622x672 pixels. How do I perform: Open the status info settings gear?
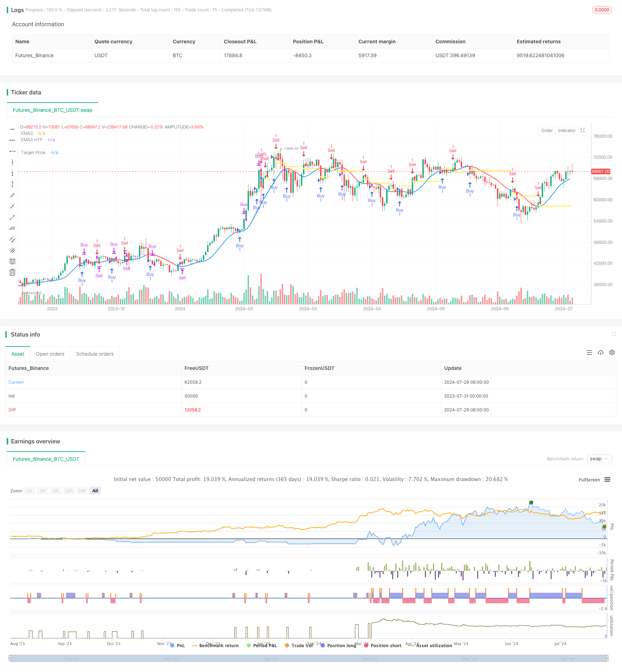tap(612, 353)
